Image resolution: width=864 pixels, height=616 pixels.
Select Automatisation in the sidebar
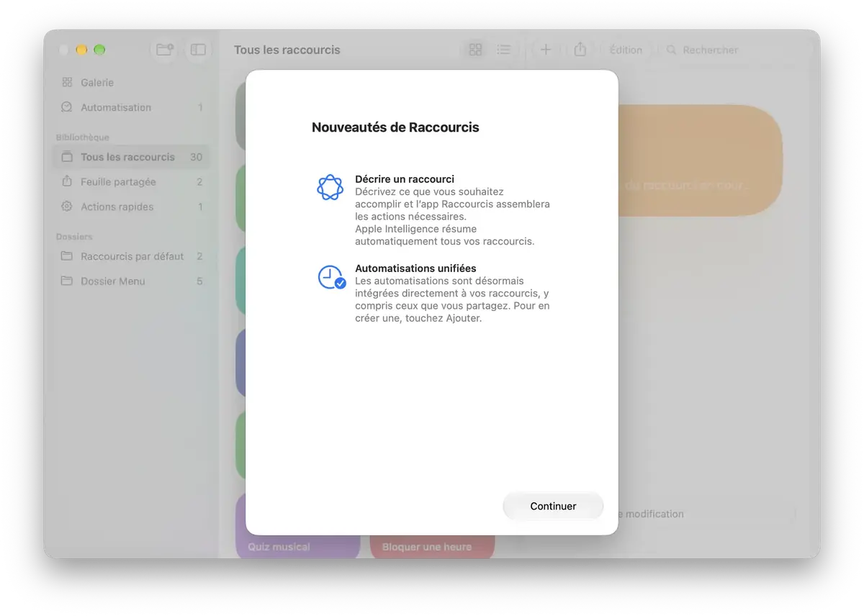click(131, 107)
